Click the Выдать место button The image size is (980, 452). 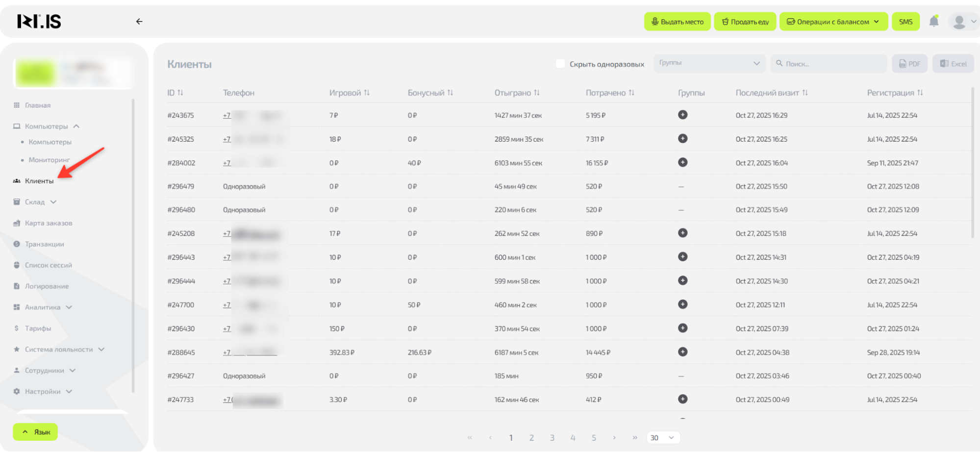(677, 22)
